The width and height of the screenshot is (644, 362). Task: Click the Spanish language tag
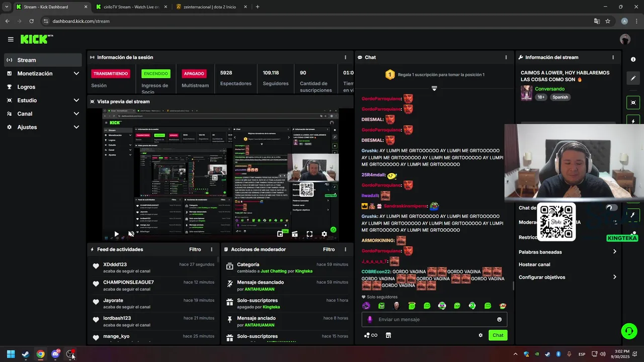coord(560,97)
